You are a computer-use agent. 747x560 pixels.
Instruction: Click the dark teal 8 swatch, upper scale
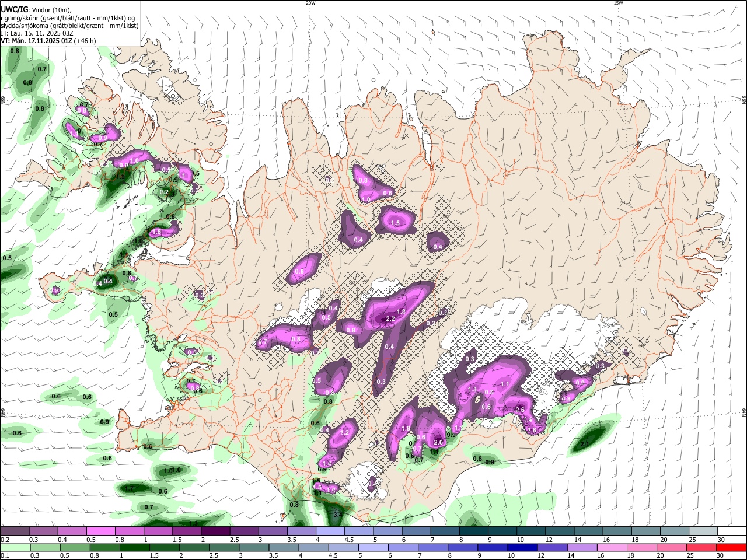(473, 531)
